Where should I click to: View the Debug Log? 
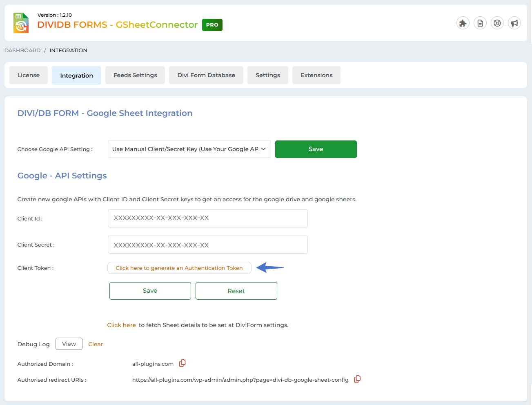69,344
